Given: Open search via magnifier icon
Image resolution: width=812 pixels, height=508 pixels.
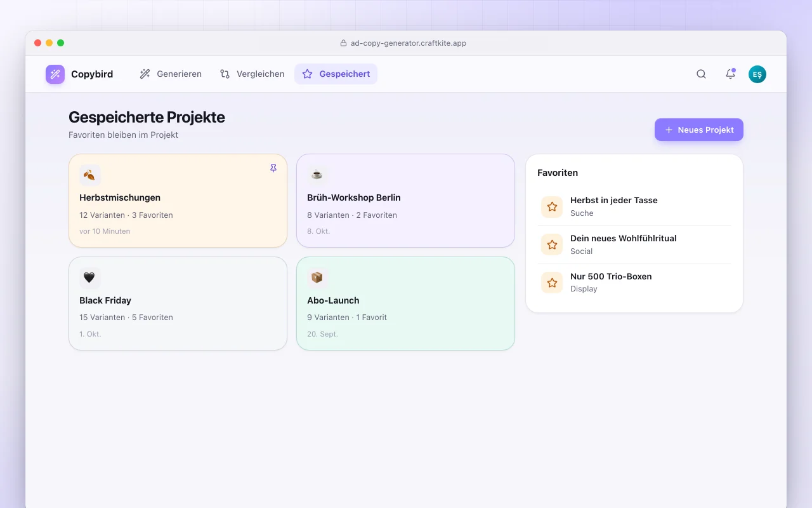Looking at the screenshot, I should [701, 74].
